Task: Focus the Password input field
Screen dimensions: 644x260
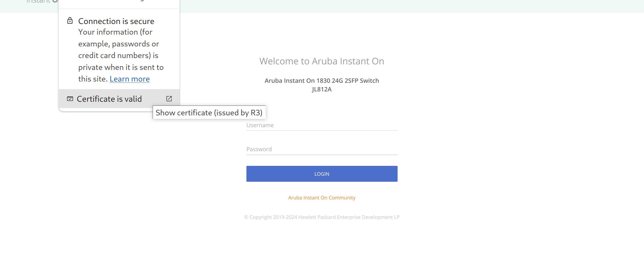Action: [x=322, y=149]
